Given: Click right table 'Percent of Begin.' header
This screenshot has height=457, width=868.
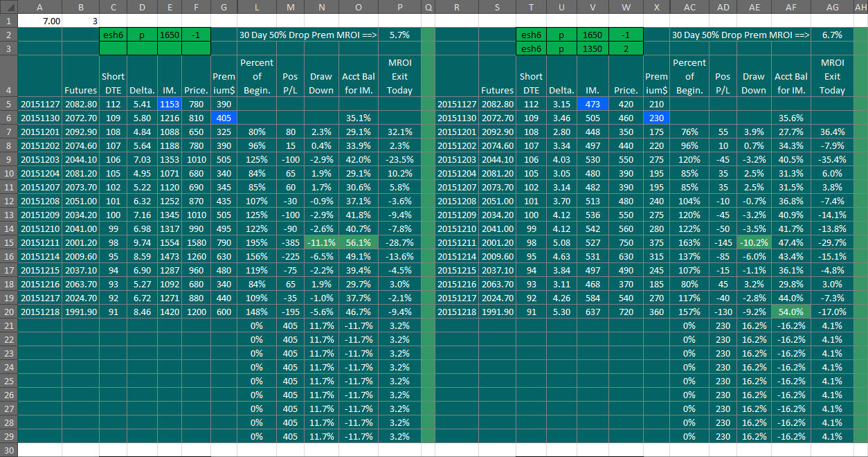Looking at the screenshot, I should (x=689, y=76).
